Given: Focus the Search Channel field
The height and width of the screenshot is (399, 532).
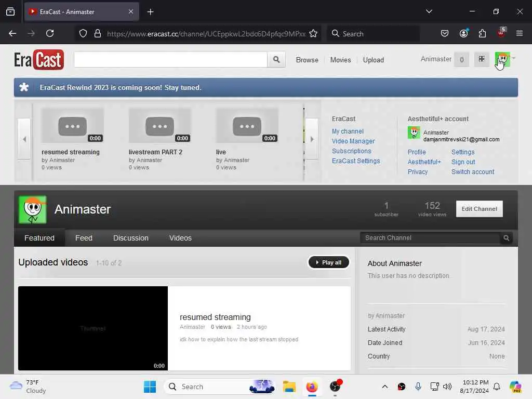Looking at the screenshot, I should point(430,238).
